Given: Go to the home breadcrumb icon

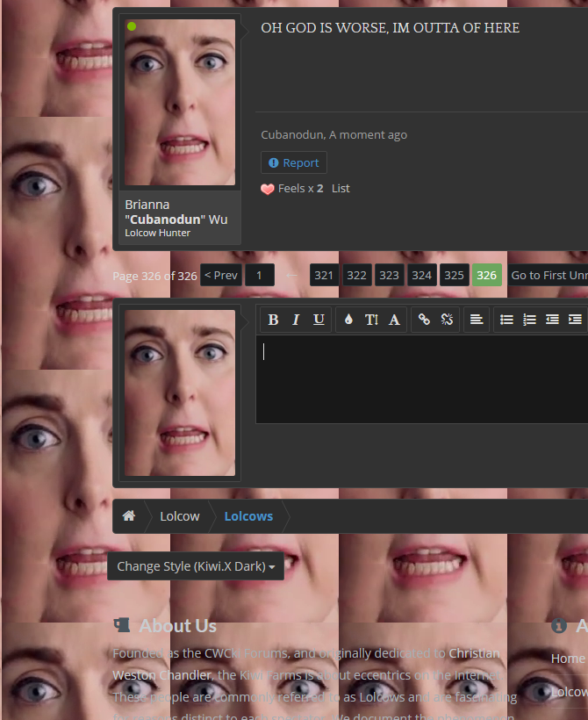Looking at the screenshot, I should point(128,516).
